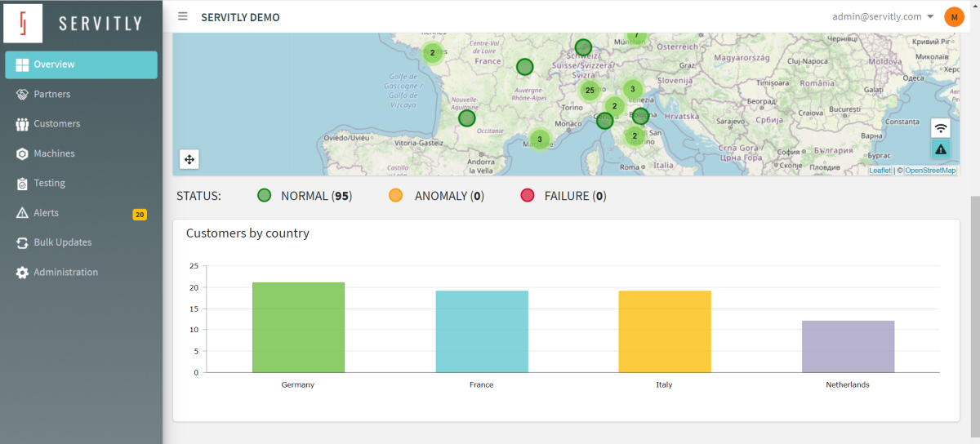The height and width of the screenshot is (444, 980).
Task: Click the France axis label
Action: point(482,384)
